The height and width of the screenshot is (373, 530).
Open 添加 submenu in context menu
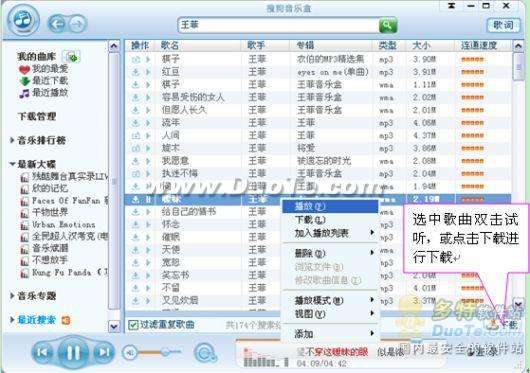point(330,334)
